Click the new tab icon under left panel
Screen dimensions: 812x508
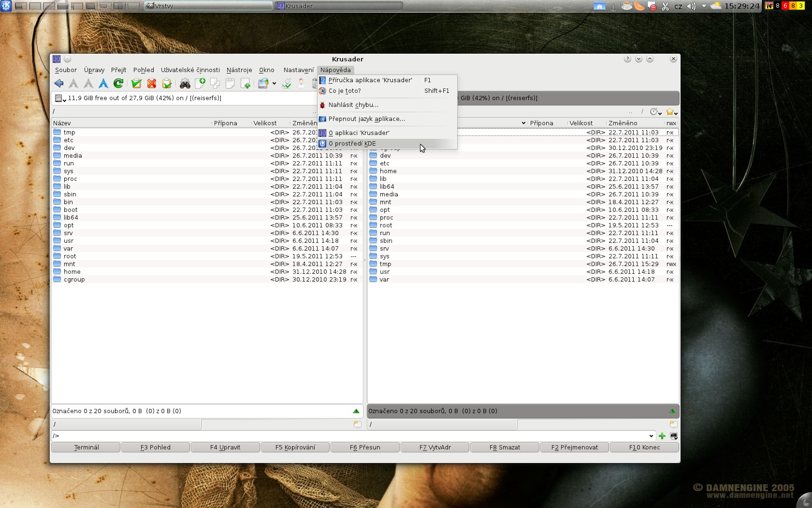[x=357, y=424]
